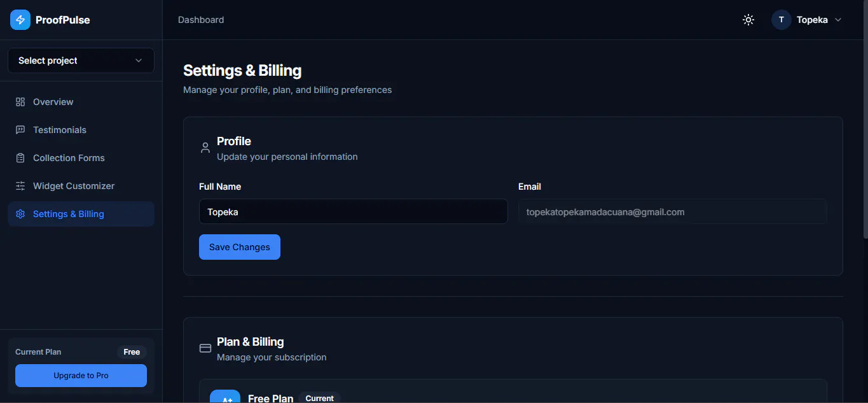Click the Email field label
The width and height of the screenshot is (868, 403).
[x=530, y=187]
